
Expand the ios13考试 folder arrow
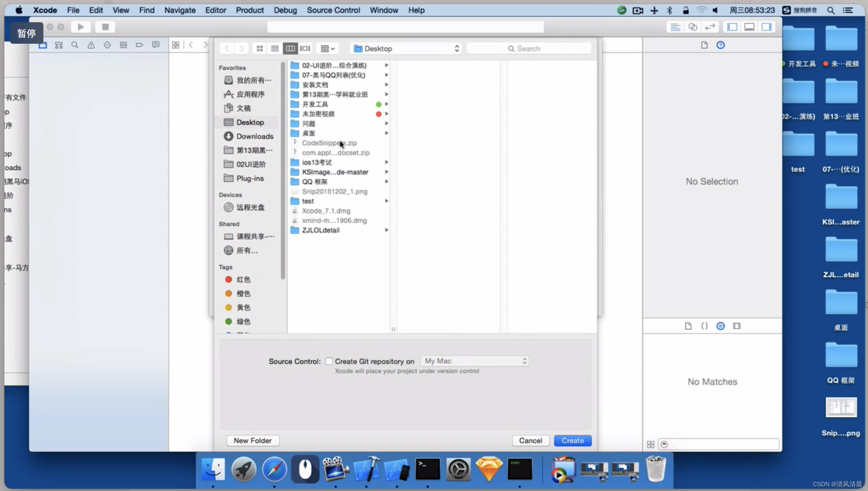[386, 162]
